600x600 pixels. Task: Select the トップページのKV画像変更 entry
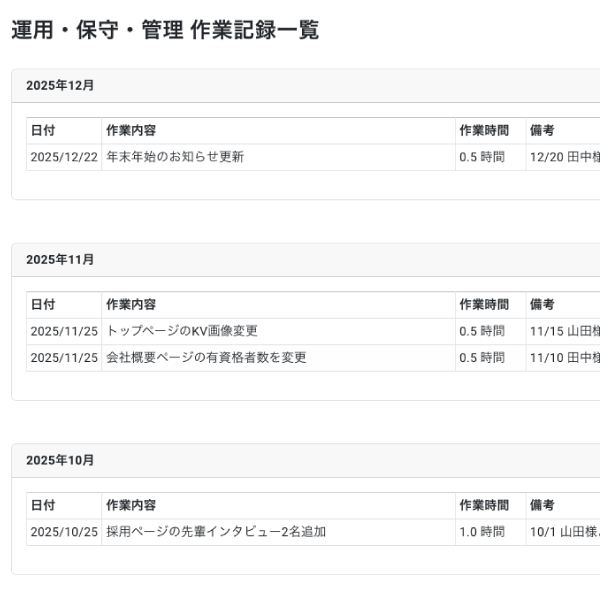[182, 331]
